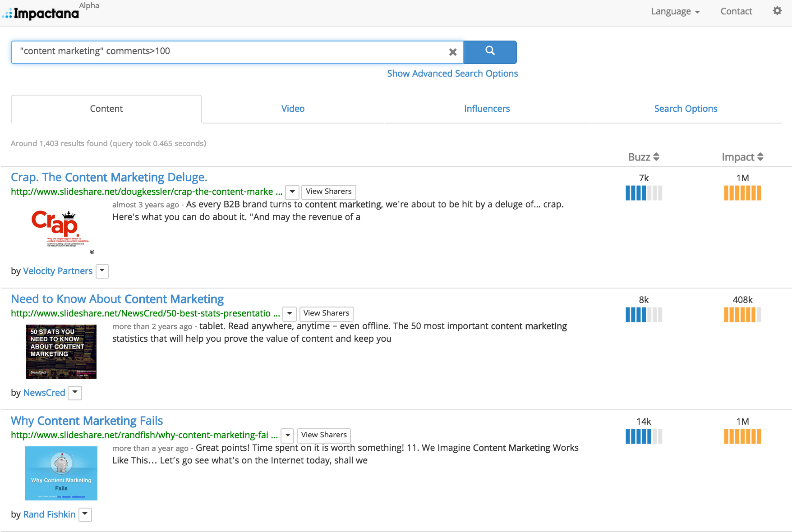Open the Language dropdown menu

pos(675,11)
